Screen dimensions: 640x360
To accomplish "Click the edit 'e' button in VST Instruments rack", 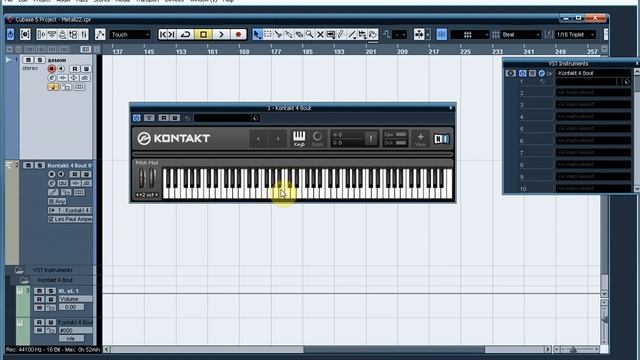I will (542, 73).
